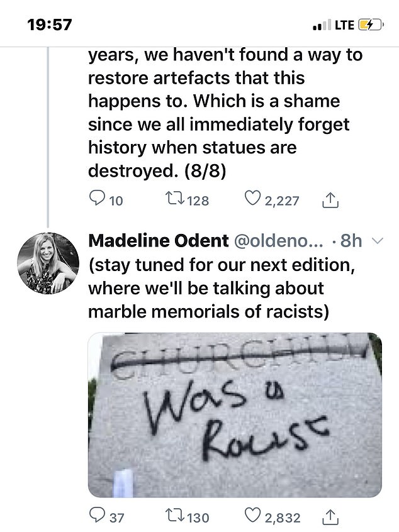Retweet the 8/8 thread tweet

pyautogui.click(x=171, y=200)
